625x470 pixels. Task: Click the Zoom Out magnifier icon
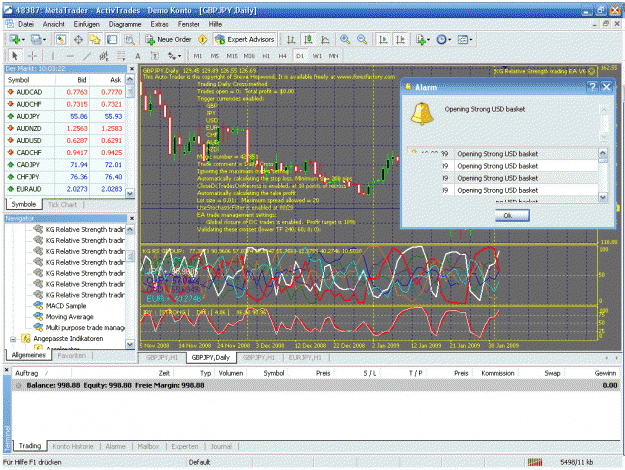[362, 39]
